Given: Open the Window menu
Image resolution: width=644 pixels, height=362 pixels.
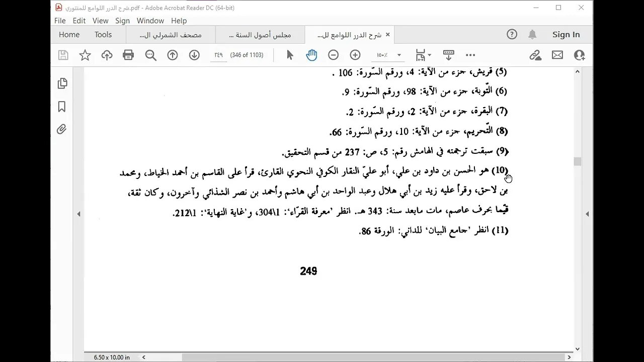Looking at the screenshot, I should coord(150,21).
